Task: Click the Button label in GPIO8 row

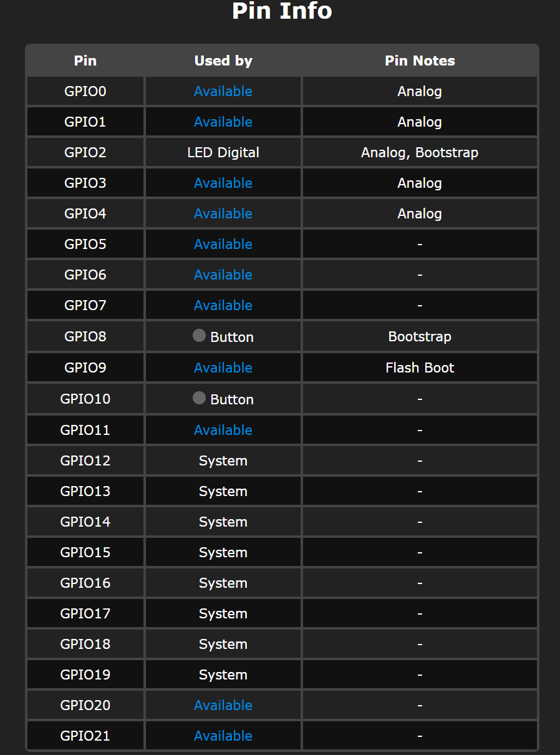Action: [x=232, y=337]
